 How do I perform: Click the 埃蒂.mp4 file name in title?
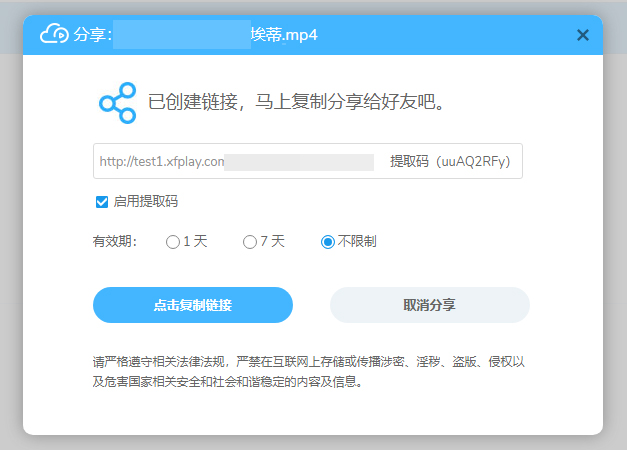(284, 35)
